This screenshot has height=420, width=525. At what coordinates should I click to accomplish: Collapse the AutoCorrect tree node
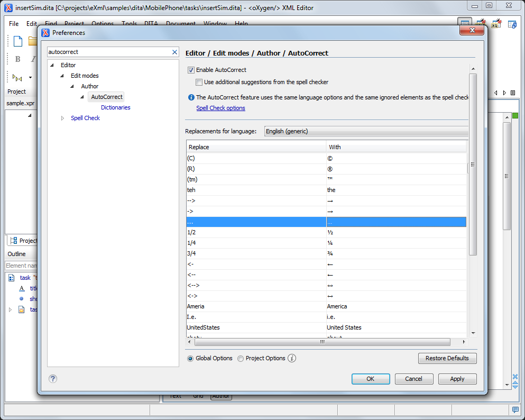[82, 97]
